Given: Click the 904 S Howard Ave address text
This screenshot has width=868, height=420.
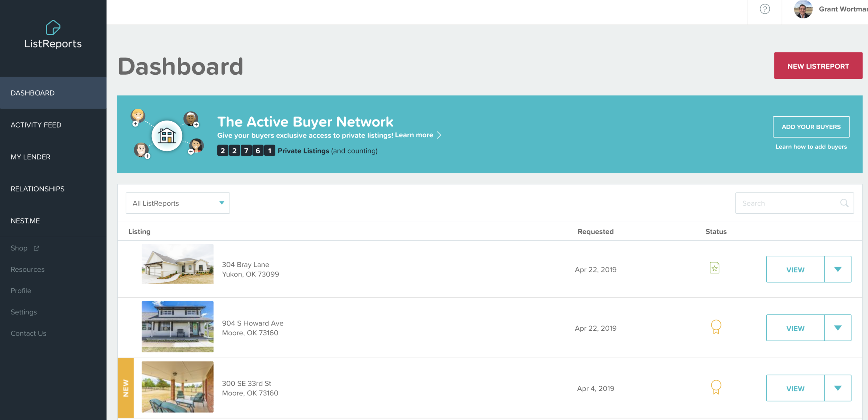Looking at the screenshot, I should click(253, 328).
